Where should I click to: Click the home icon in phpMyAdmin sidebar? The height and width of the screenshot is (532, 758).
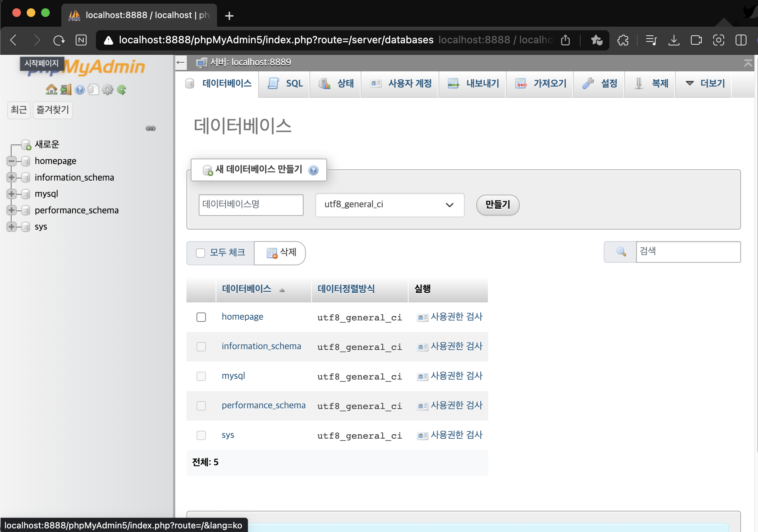(x=51, y=89)
